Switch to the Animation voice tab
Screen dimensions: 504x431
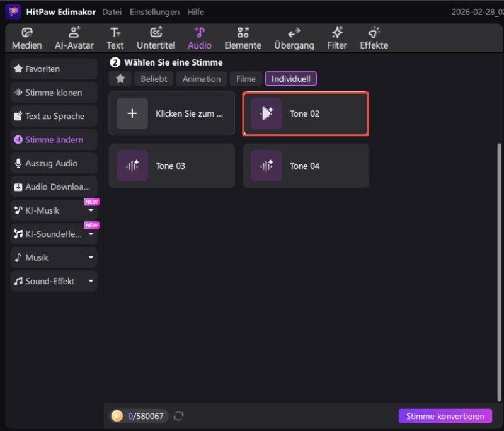tap(202, 79)
